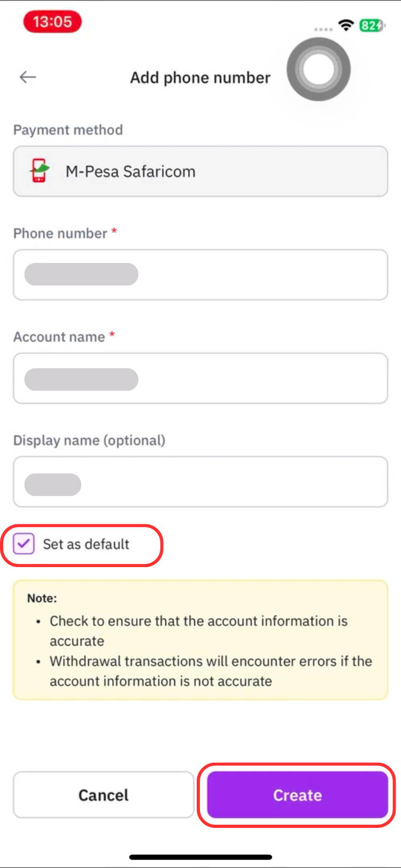
Task: Tap the Create button
Action: pyautogui.click(x=297, y=795)
